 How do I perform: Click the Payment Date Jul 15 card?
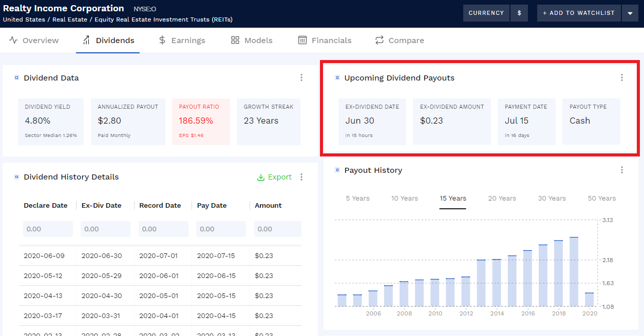click(526, 122)
